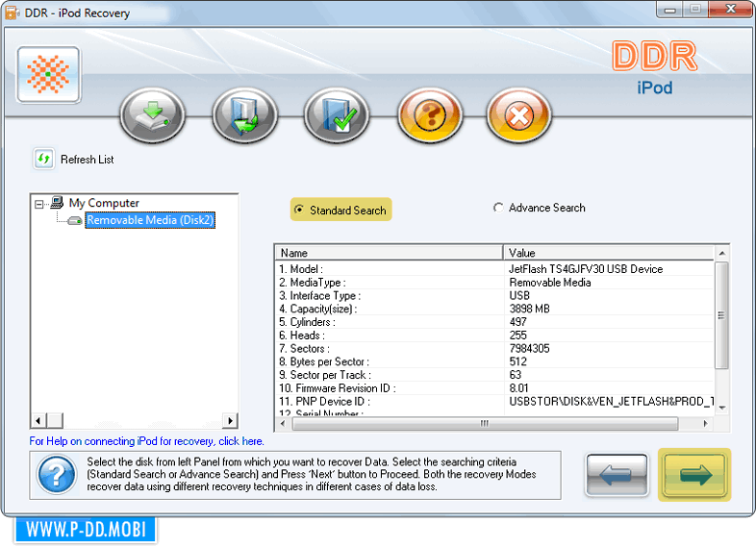Viewport: 756px width, 547px height.
Task: Click the value '7984305'
Action: pyautogui.click(x=529, y=348)
